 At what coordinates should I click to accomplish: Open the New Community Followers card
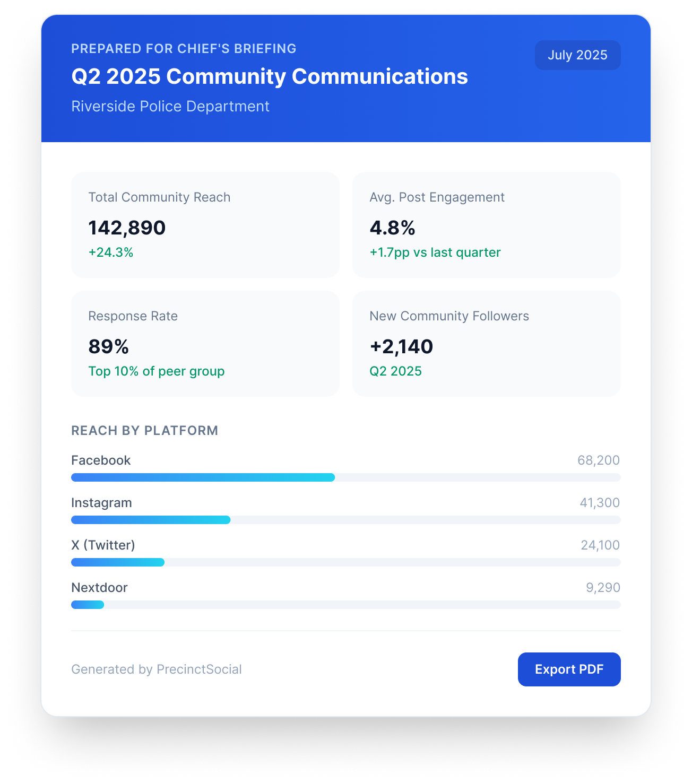click(487, 343)
